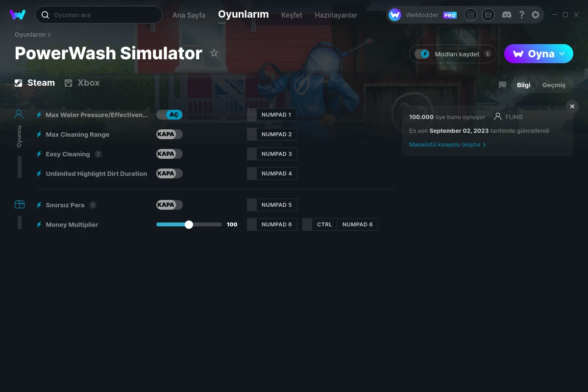This screenshot has height=392, width=588.
Task: Enable the Sınırsız Para toggle
Action: [x=170, y=205]
